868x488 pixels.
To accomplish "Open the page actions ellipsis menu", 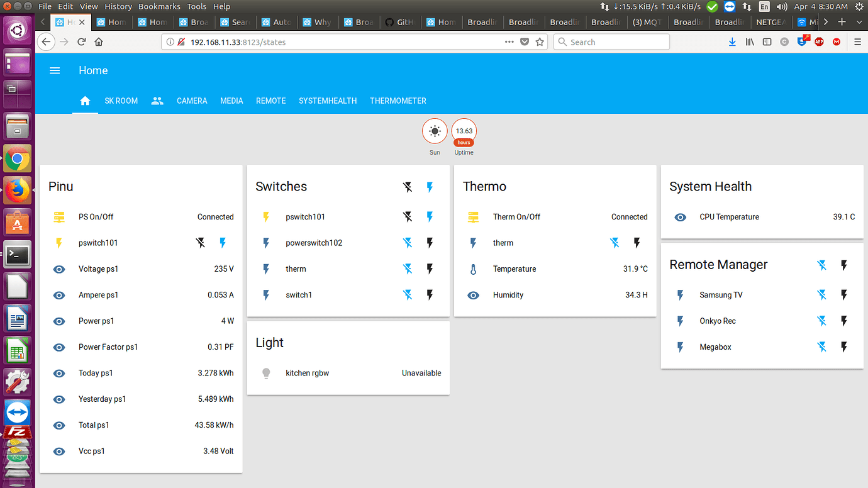I will pos(508,42).
